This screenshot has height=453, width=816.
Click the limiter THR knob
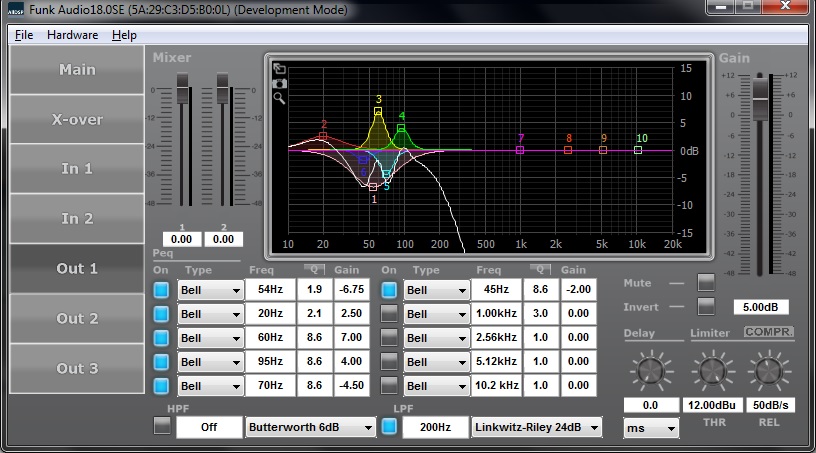coord(709,371)
